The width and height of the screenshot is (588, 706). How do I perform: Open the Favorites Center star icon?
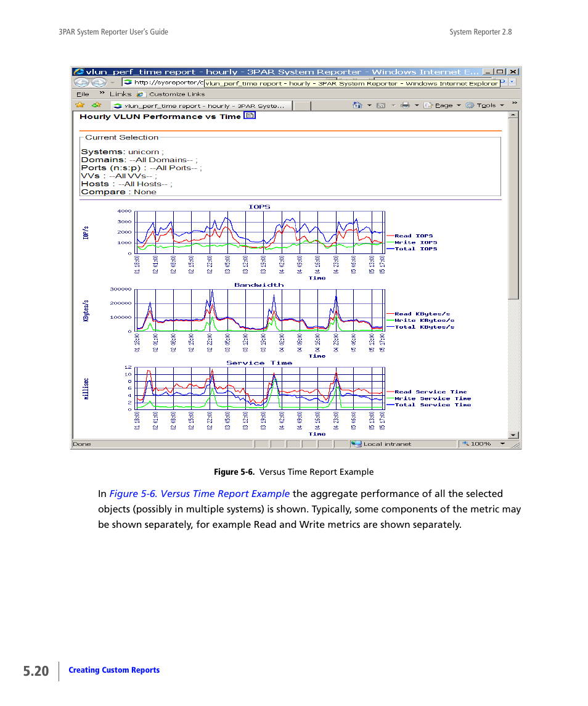tap(80, 105)
